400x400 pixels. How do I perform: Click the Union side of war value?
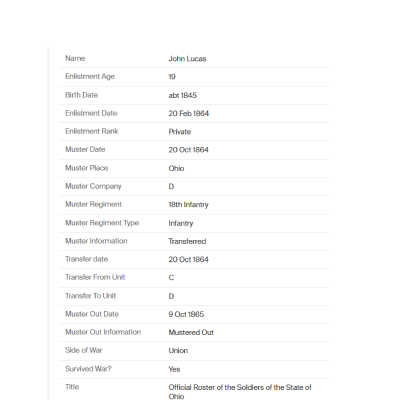tap(178, 350)
